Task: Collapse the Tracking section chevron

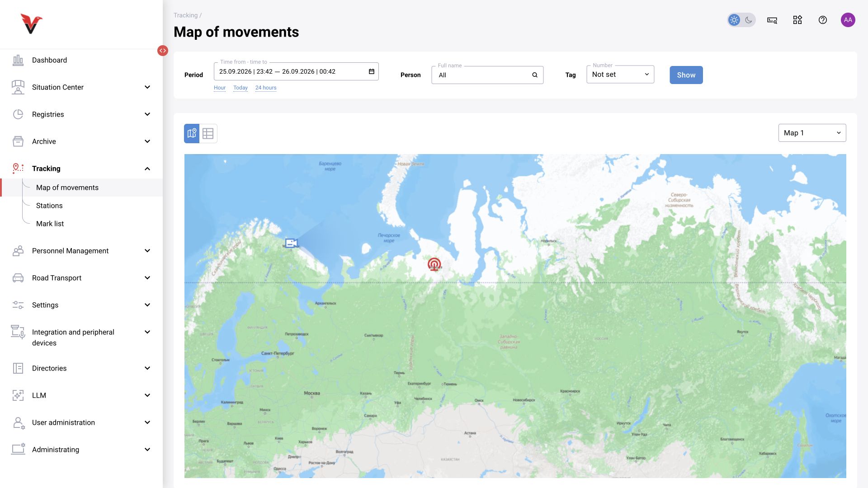Action: point(147,169)
